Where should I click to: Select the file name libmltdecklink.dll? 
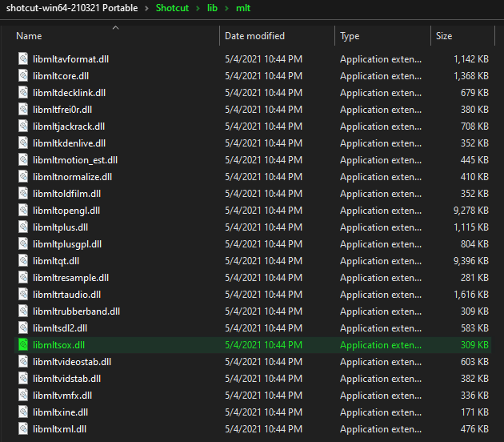pyautogui.click(x=69, y=93)
